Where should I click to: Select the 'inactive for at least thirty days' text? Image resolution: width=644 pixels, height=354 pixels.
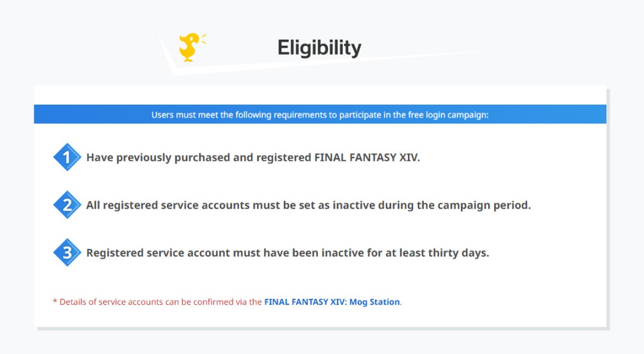(x=405, y=253)
